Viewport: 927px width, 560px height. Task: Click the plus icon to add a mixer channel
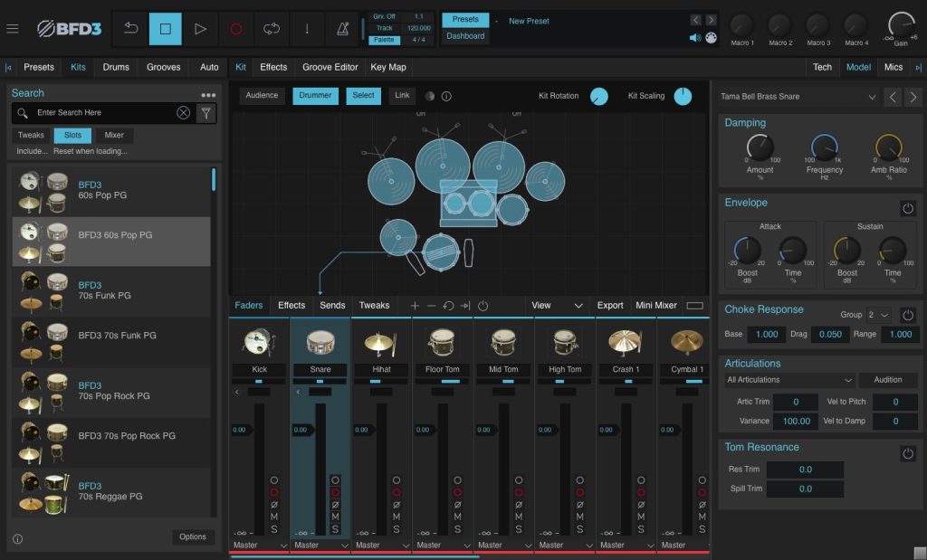pyautogui.click(x=415, y=306)
